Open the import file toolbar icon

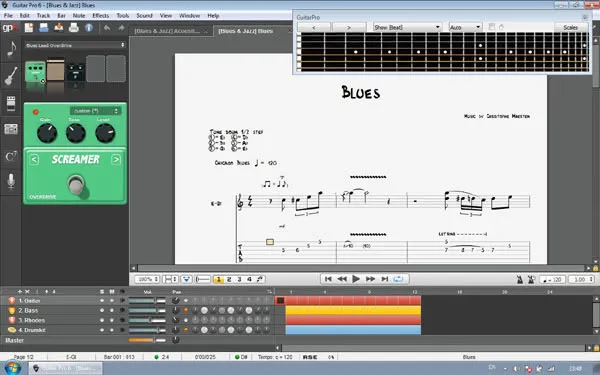pyautogui.click(x=59, y=28)
